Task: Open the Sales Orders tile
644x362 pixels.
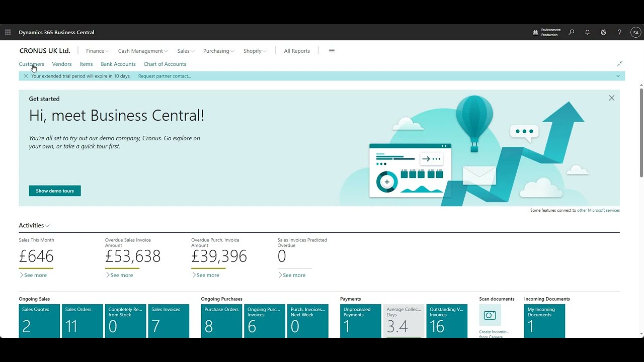Action: [x=83, y=321]
